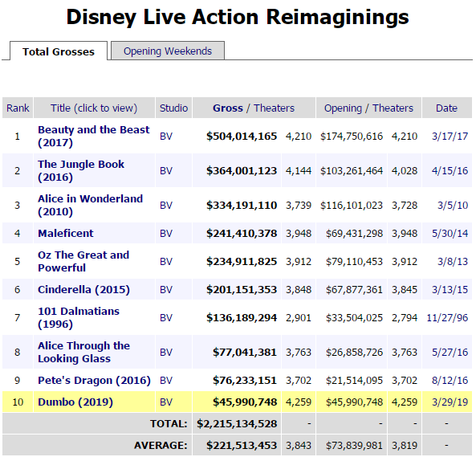The height and width of the screenshot is (457, 476).
Task: Click the 3/29/19 release date
Action: pos(450,402)
